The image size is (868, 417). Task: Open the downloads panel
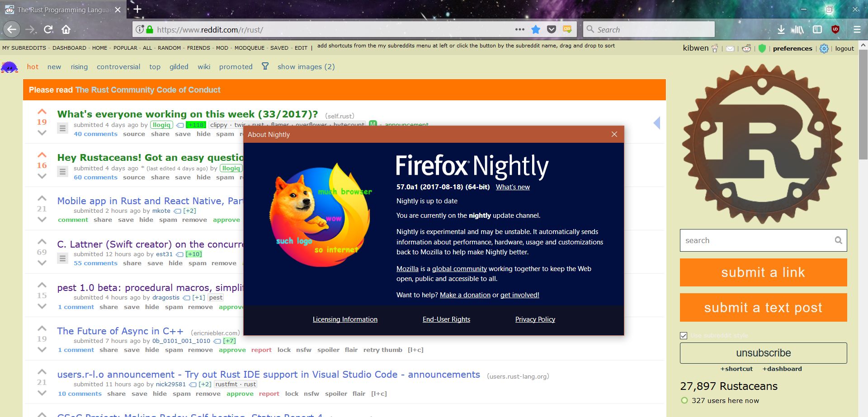point(781,29)
